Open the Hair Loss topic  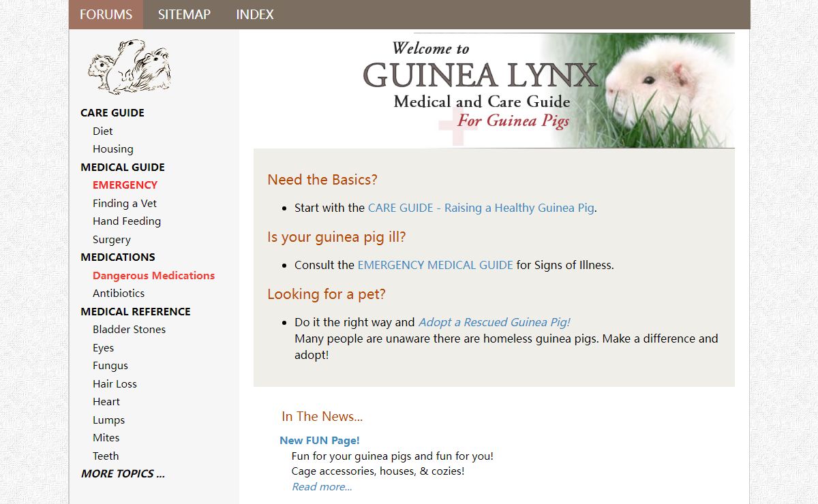tap(115, 383)
